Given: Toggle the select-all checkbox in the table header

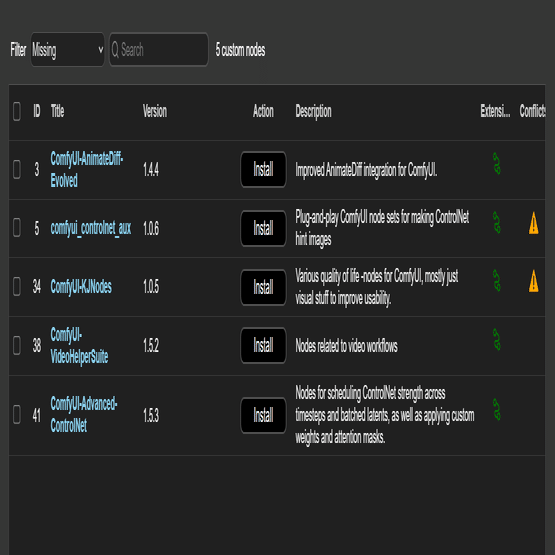Looking at the screenshot, I should click(17, 111).
